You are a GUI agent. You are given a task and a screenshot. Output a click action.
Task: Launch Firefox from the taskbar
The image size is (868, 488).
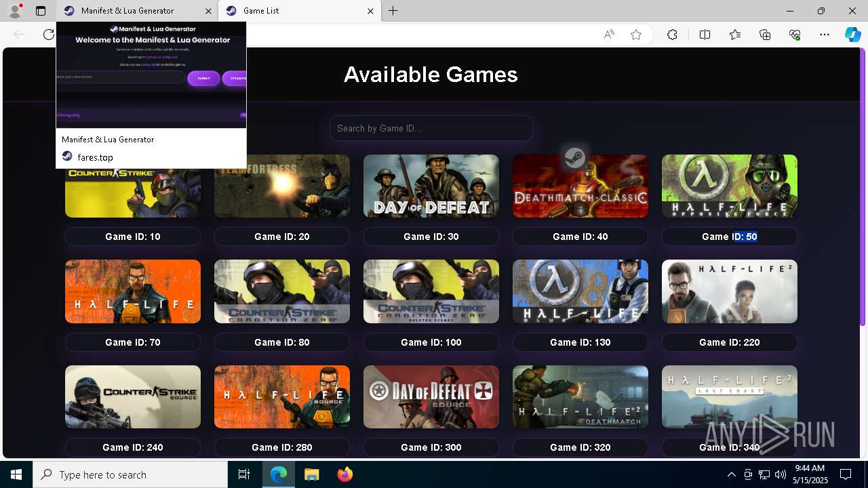click(344, 474)
